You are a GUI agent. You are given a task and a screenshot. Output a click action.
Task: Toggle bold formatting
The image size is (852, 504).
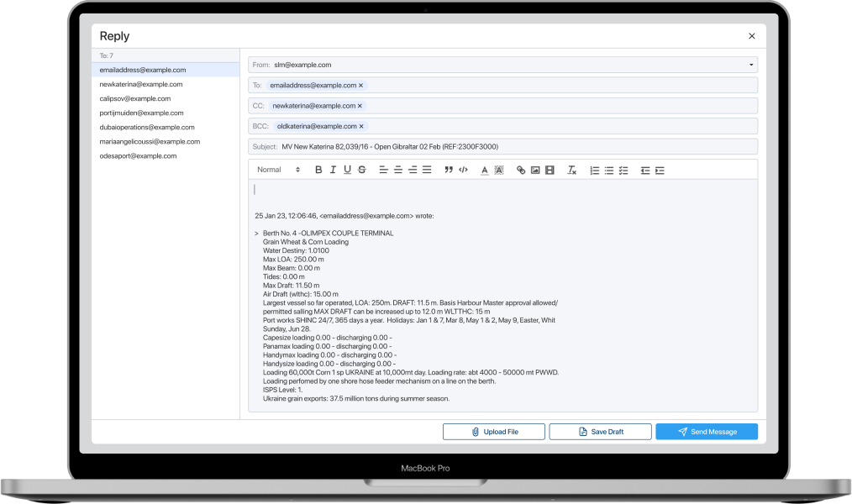pyautogui.click(x=318, y=170)
